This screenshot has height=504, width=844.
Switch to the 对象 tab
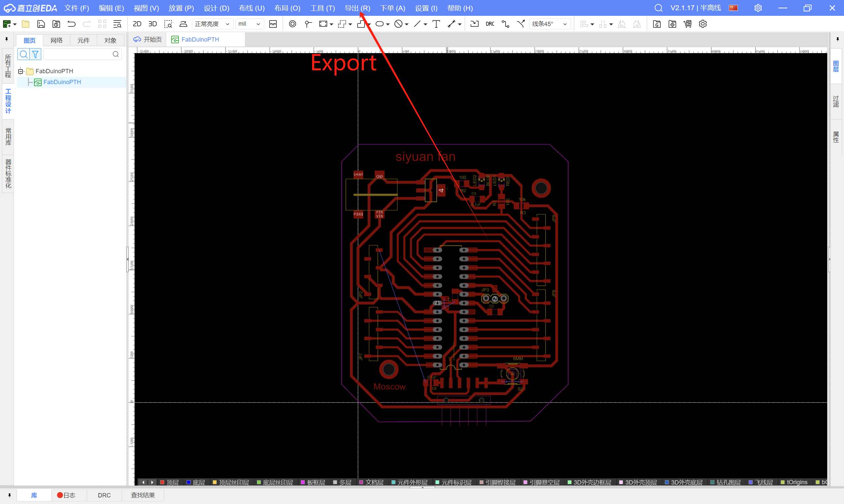pos(110,40)
